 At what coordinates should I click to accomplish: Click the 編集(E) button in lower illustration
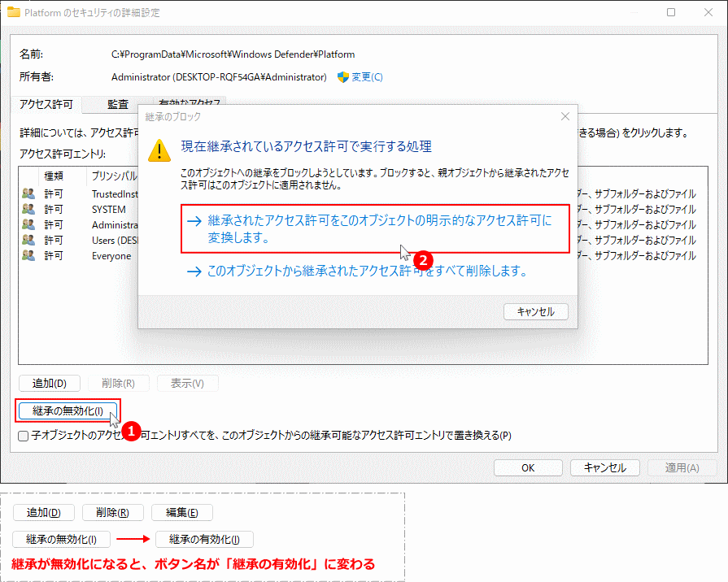click(x=182, y=513)
